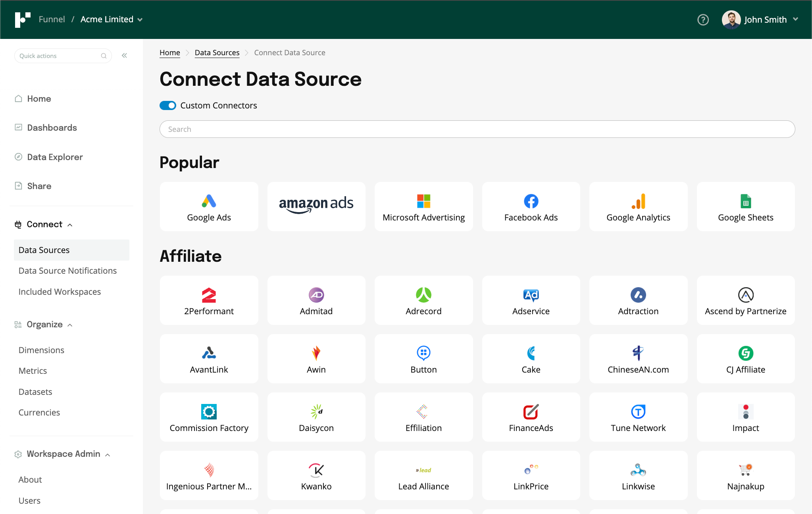
Task: Open the CJ Affiliate connector
Action: [x=745, y=358]
